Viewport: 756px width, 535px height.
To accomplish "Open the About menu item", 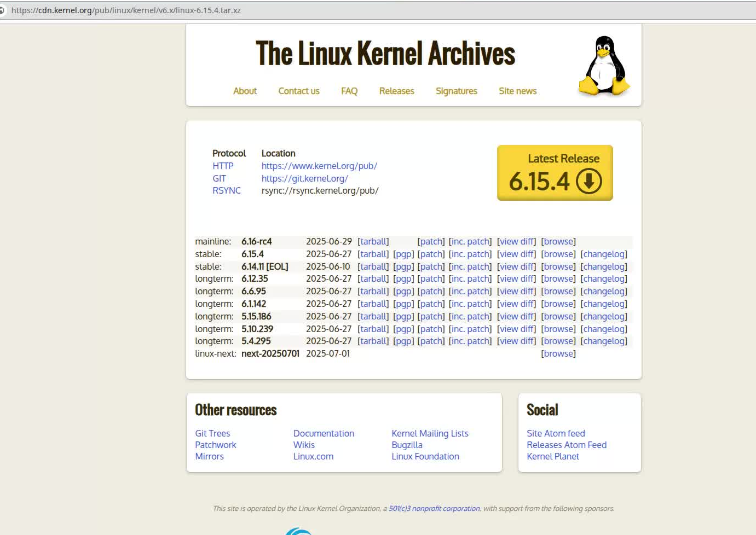I will click(245, 91).
